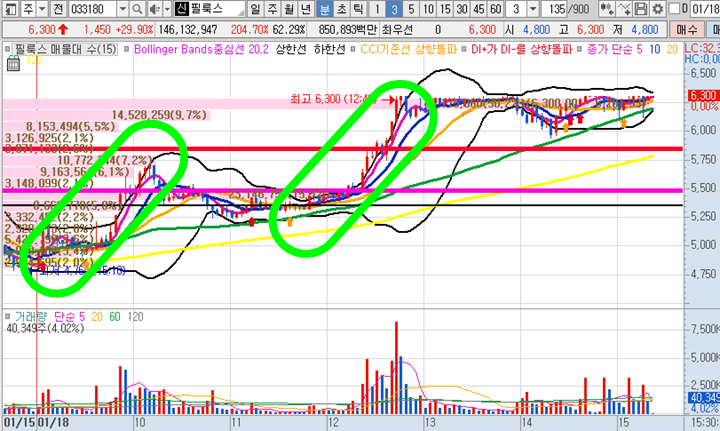This screenshot has width=720, height=431.
Task: Click the calendar icon under the chart legend
Action: [13, 63]
